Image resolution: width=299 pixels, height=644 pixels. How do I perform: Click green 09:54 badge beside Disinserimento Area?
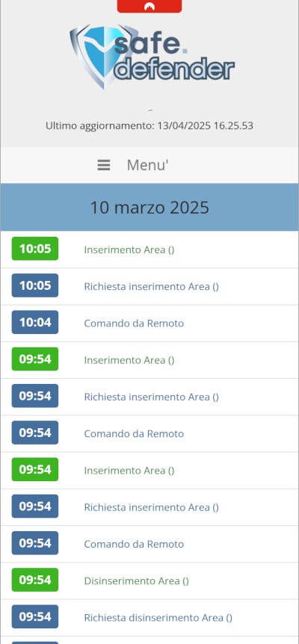click(x=35, y=580)
